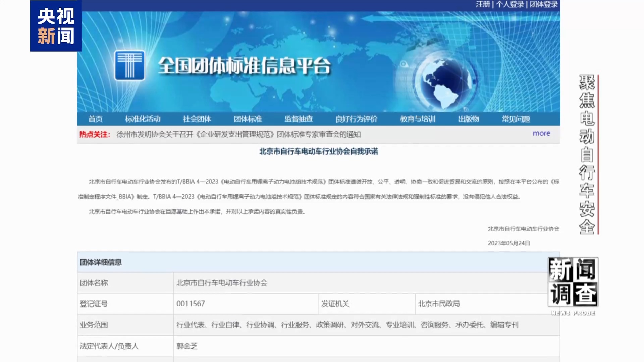This screenshot has width=644, height=362.
Task: Click the 团体登录 link
Action: (544, 4)
